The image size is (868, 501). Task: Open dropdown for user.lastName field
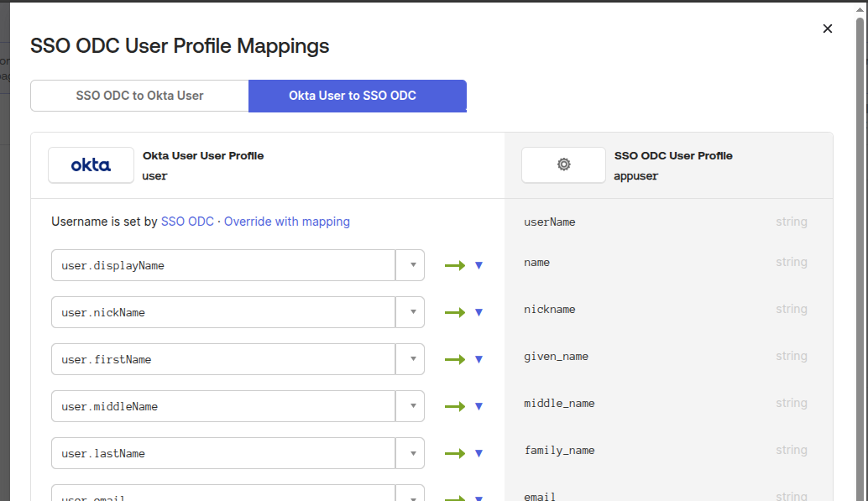pos(410,453)
